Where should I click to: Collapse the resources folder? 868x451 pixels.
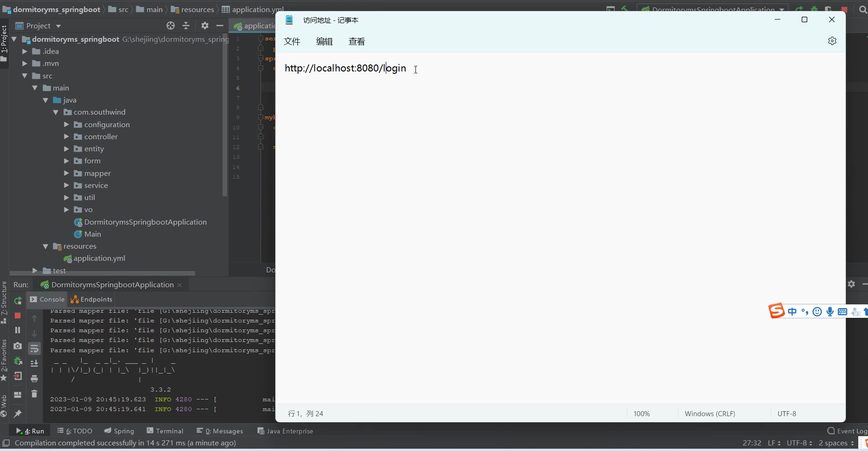tap(45, 246)
